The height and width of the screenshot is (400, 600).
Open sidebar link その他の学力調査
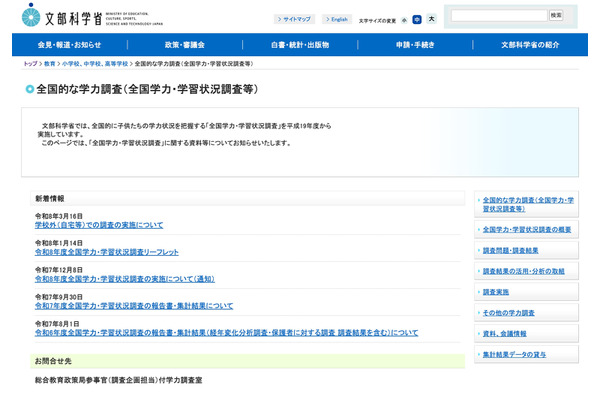509,313
